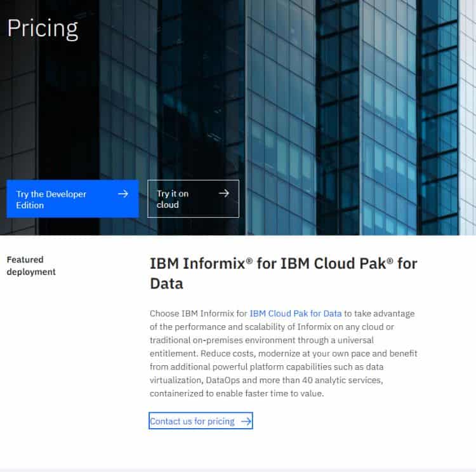Click the Try the Developer Edition button
476x472 pixels.
72,199
